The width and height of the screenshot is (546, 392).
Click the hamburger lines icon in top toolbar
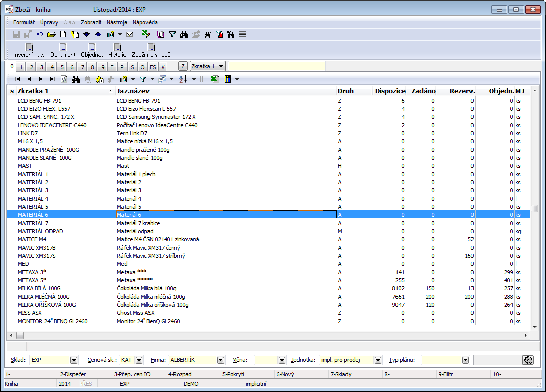pos(243,34)
